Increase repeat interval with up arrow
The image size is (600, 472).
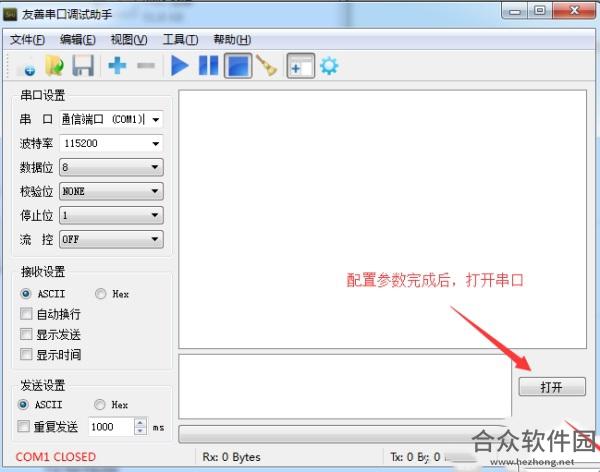coord(140,423)
